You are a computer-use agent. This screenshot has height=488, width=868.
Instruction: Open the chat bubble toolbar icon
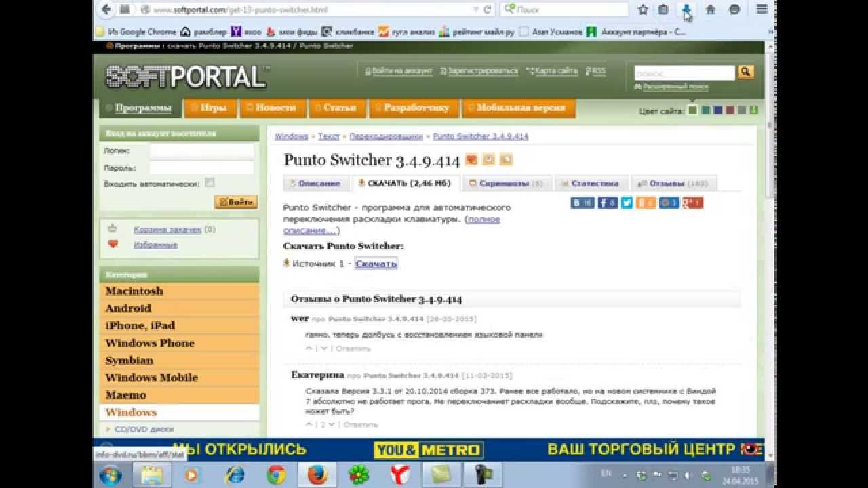tap(734, 9)
